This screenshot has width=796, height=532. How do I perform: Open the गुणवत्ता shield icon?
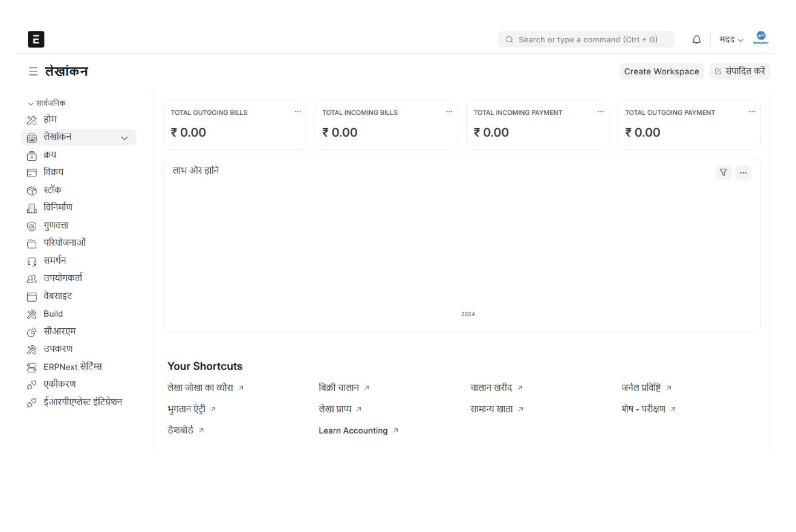point(32,226)
